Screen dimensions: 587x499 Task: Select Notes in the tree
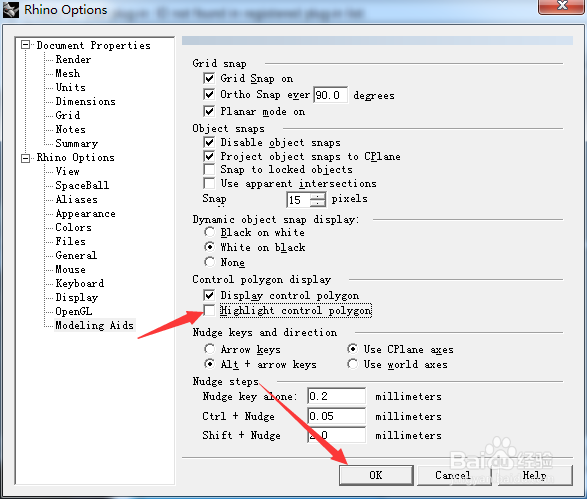70,130
